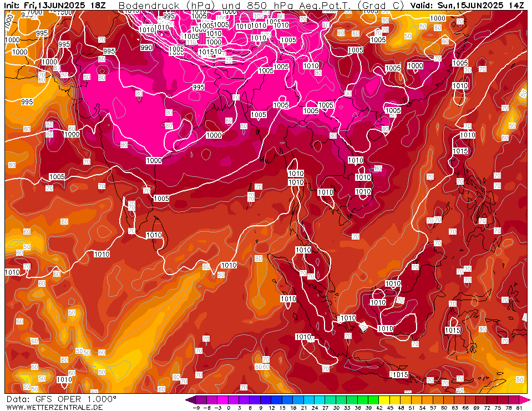This screenshot has height=411, width=532.
Task: Select the violet swatch between 3 and 6
Action: click(x=244, y=399)
